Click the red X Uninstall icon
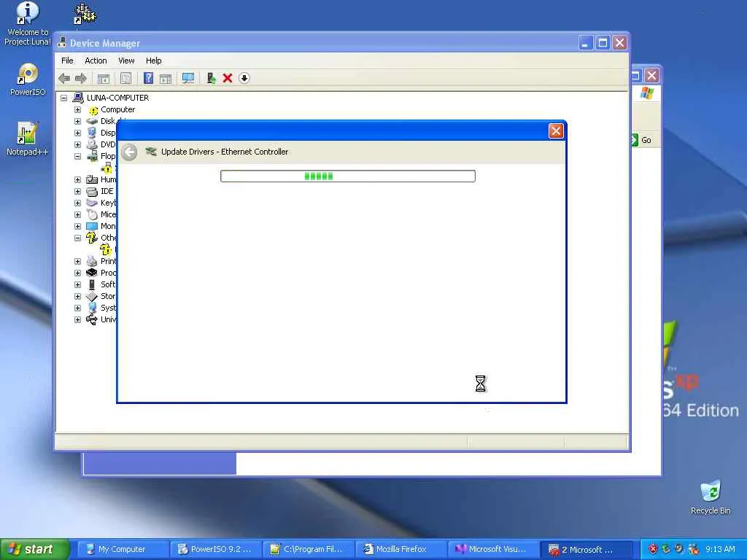 [x=228, y=78]
